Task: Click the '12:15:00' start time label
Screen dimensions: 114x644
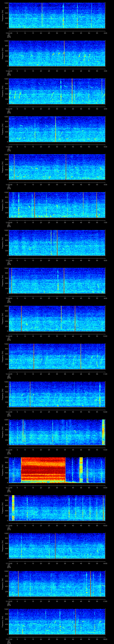Action: point(9,563)
